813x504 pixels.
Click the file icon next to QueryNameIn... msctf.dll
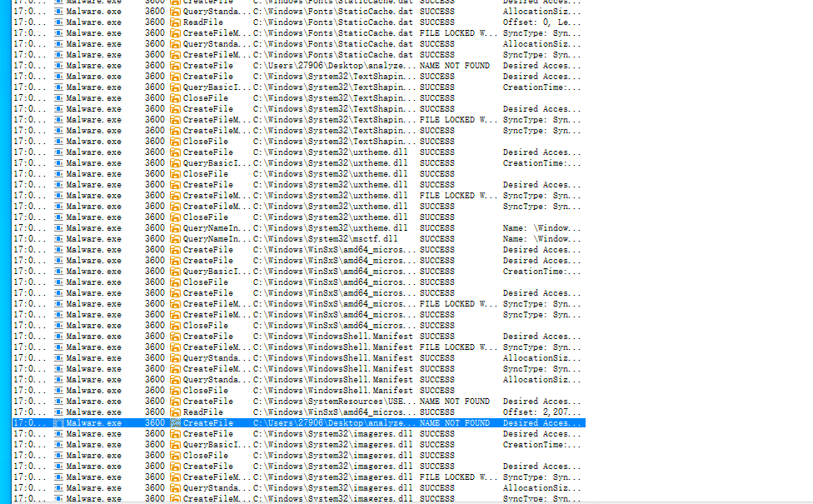point(175,239)
